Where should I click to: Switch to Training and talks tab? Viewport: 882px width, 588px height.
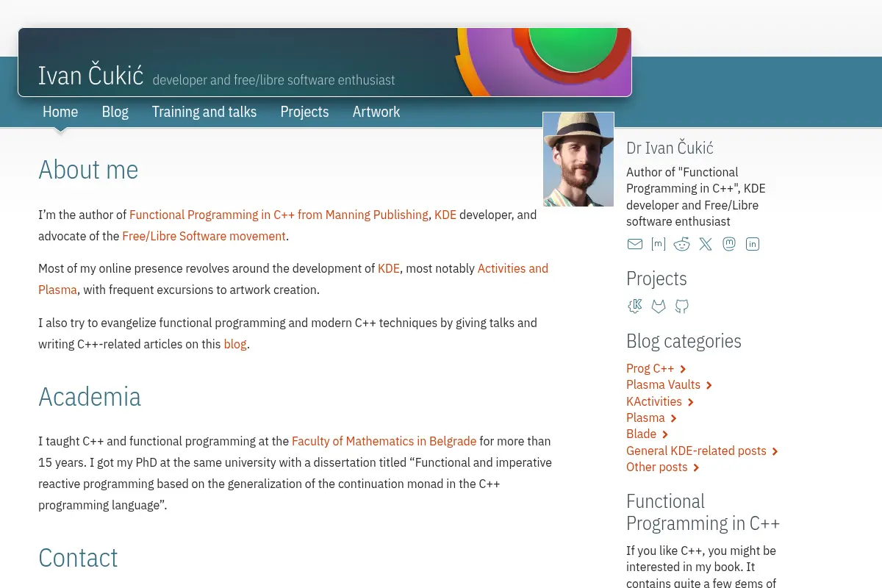204,112
